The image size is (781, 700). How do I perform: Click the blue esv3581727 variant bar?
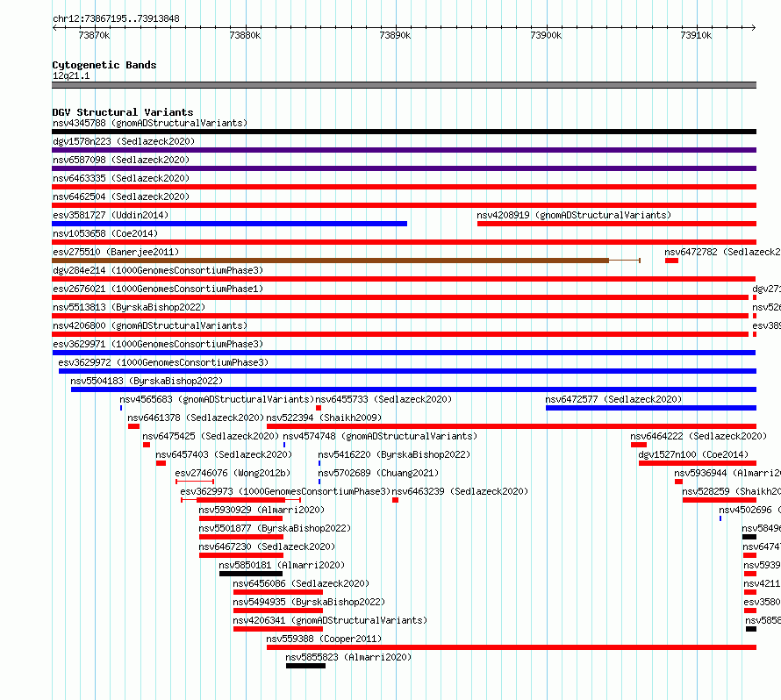pyautogui.click(x=230, y=224)
